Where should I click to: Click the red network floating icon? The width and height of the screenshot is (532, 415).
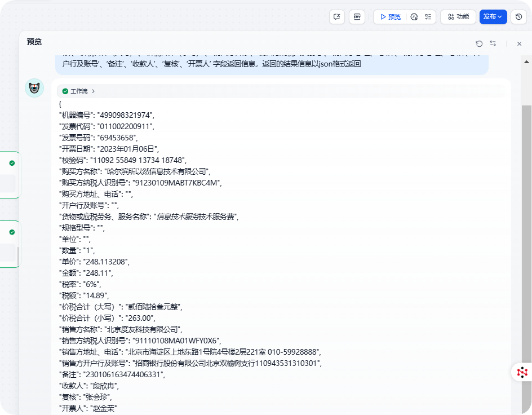pyautogui.click(x=522, y=372)
